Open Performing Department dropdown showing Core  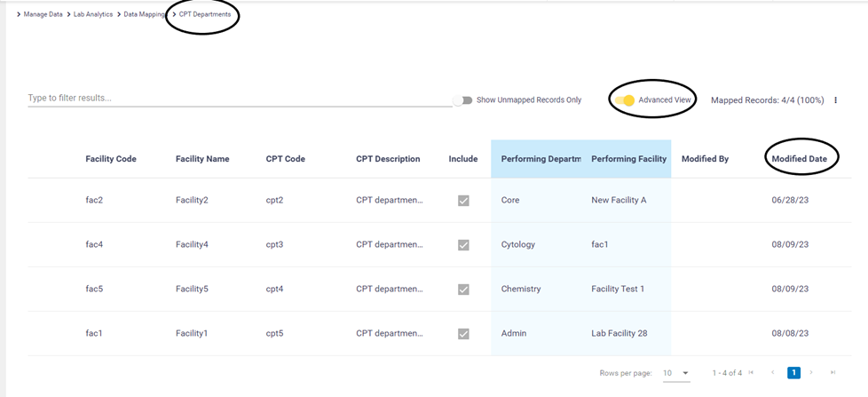pyautogui.click(x=535, y=201)
